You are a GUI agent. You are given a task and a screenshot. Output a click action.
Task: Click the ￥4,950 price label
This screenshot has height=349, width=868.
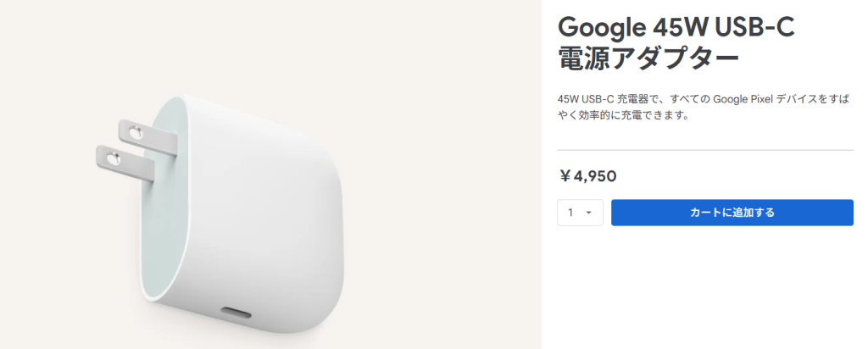pyautogui.click(x=588, y=176)
